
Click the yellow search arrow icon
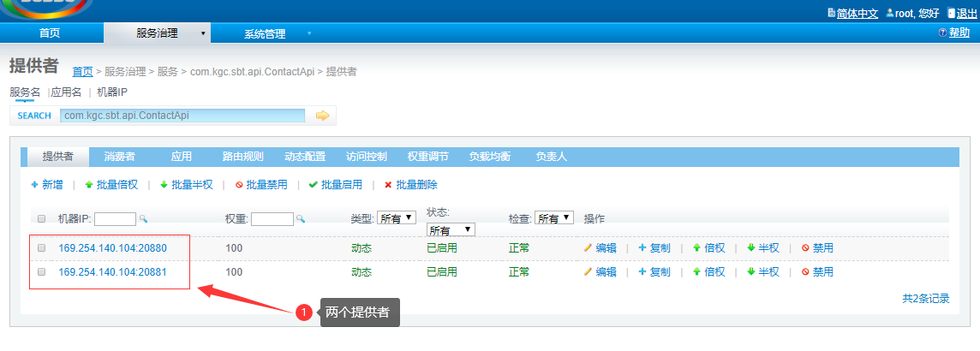[322, 116]
